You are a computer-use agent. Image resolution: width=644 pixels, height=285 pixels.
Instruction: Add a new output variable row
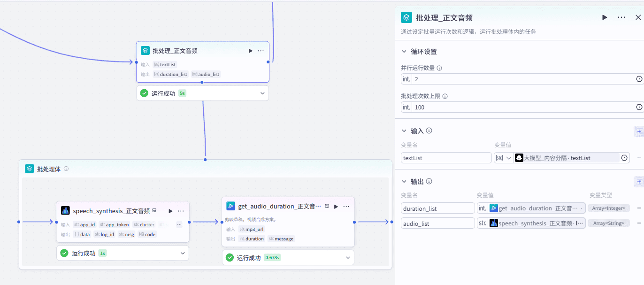coord(639,182)
